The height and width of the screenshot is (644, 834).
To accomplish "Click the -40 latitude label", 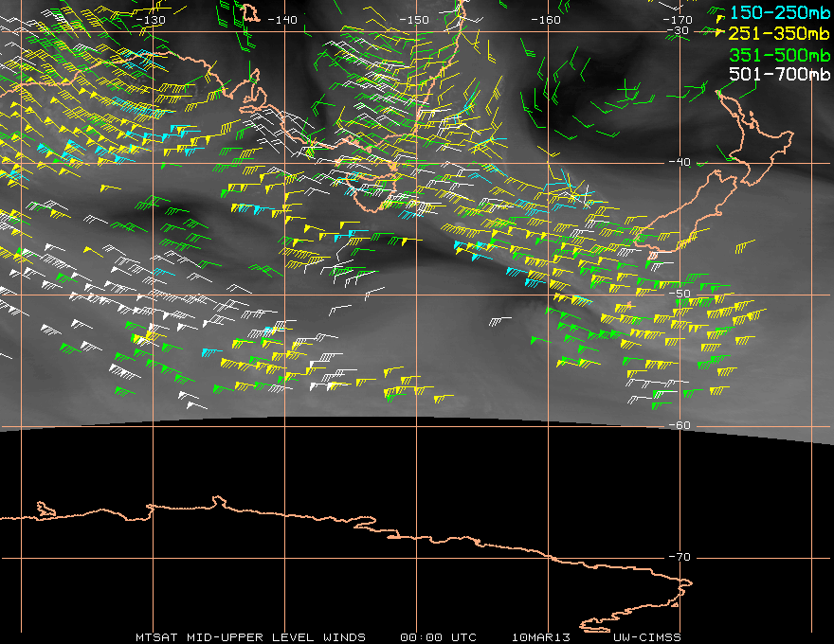I will (680, 162).
